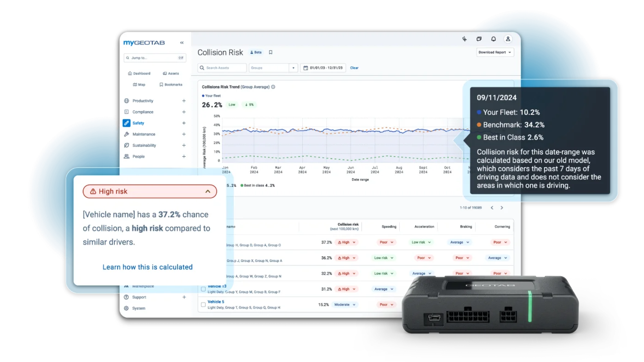
Task: Open the Vehicle 5 link
Action: click(217, 302)
